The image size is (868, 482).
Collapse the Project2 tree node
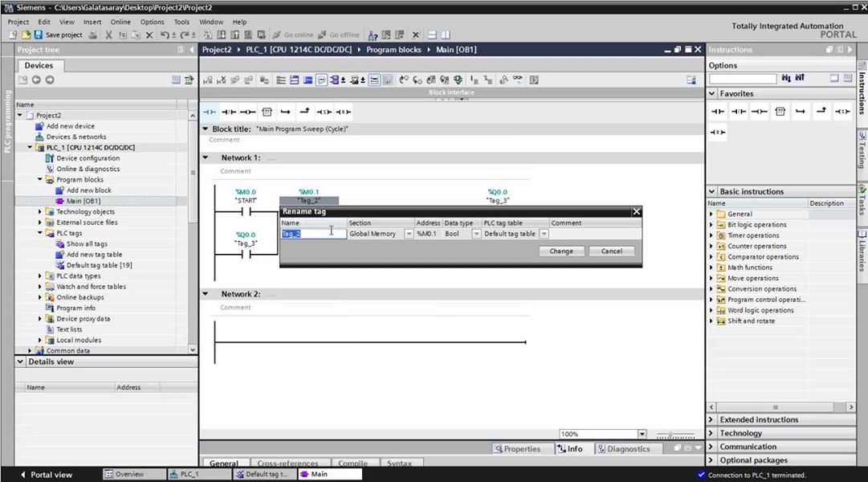(x=20, y=115)
